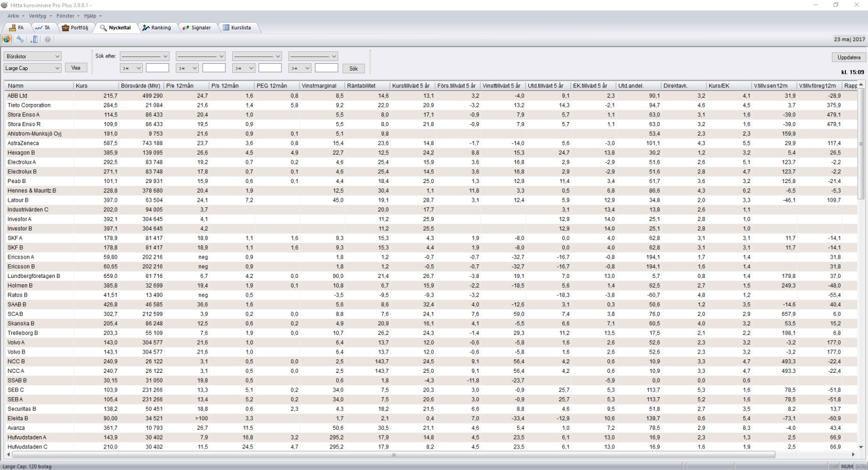Click the Visa button

76,68
